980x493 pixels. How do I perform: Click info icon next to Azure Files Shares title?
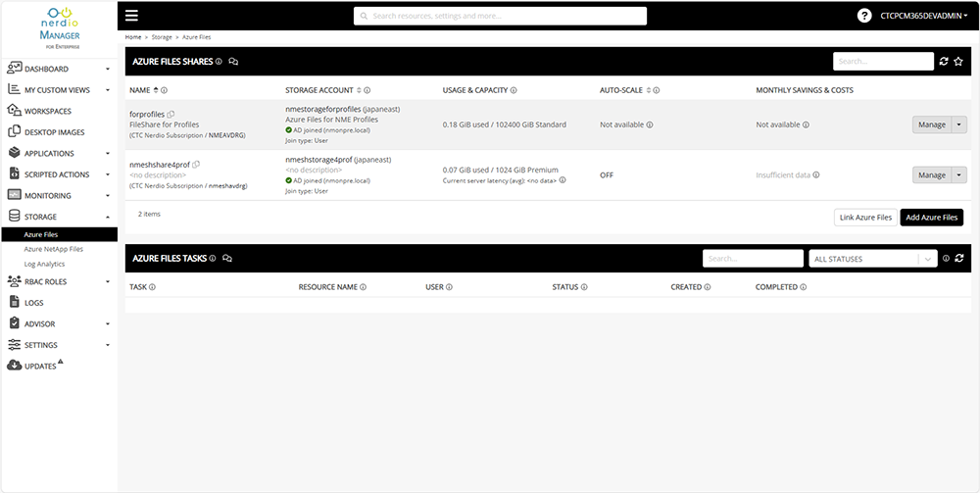click(x=219, y=61)
